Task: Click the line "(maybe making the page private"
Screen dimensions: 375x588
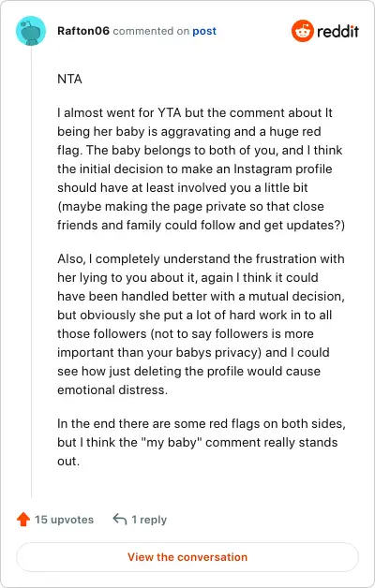Action: 190,207
